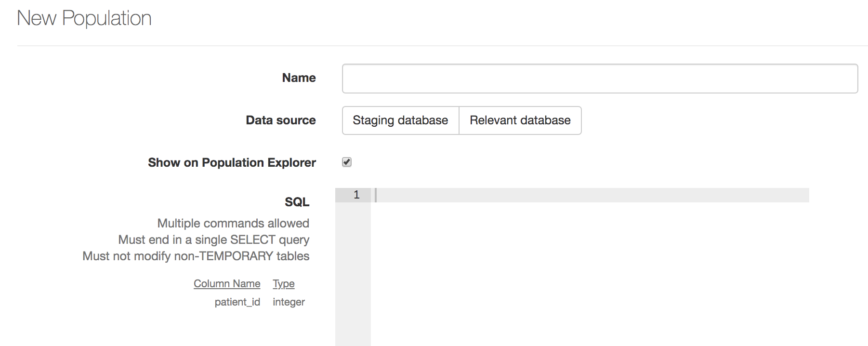Uncheck the Show on Population Explorer checkbox
This screenshot has width=868, height=346.
click(347, 162)
